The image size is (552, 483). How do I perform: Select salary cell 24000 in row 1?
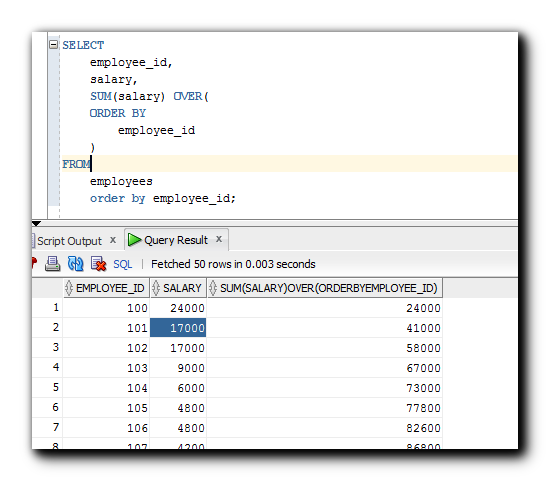click(x=178, y=308)
